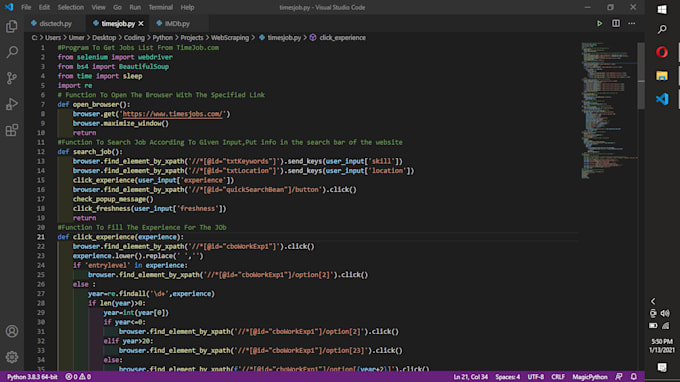Open the Run menu

[135, 7]
